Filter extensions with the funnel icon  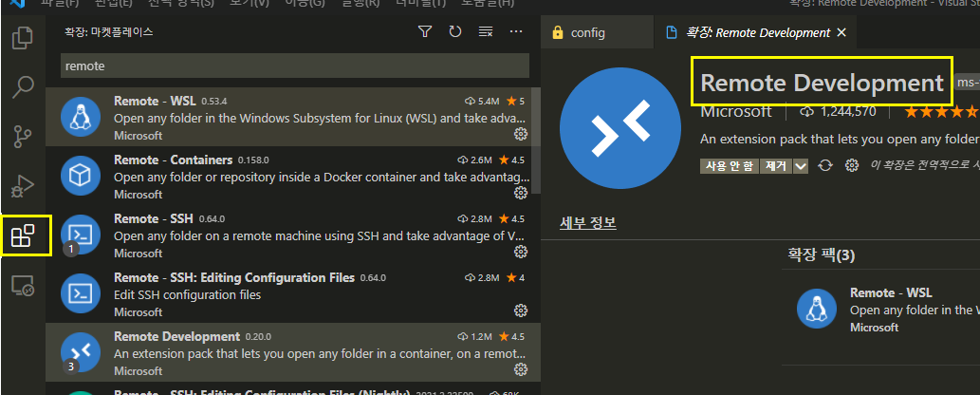pyautogui.click(x=425, y=32)
